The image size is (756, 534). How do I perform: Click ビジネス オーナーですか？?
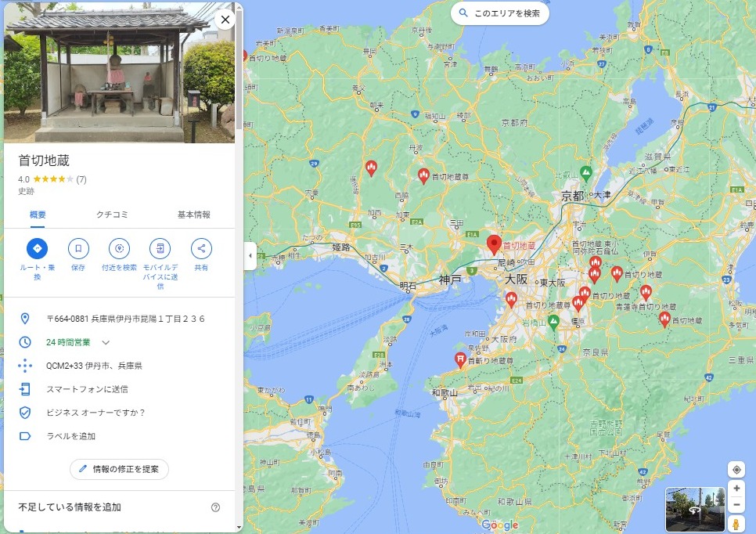point(95,413)
